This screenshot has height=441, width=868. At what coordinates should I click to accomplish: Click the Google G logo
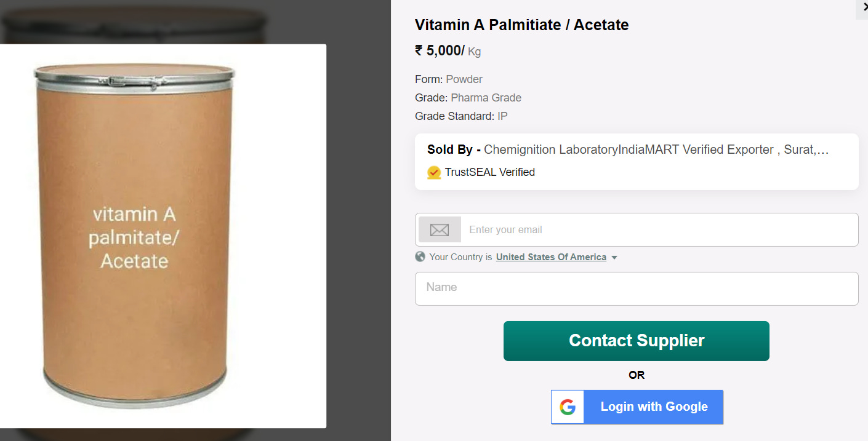(568, 407)
